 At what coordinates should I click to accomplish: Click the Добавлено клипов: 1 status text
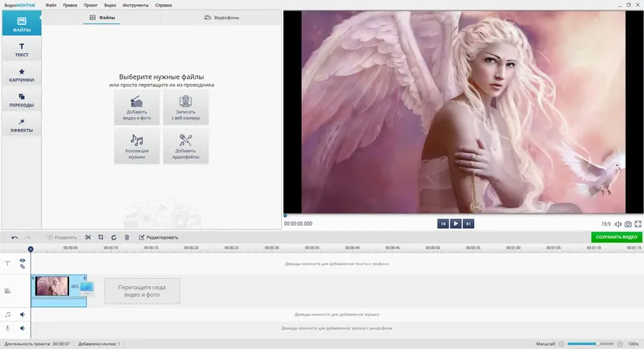click(x=99, y=343)
